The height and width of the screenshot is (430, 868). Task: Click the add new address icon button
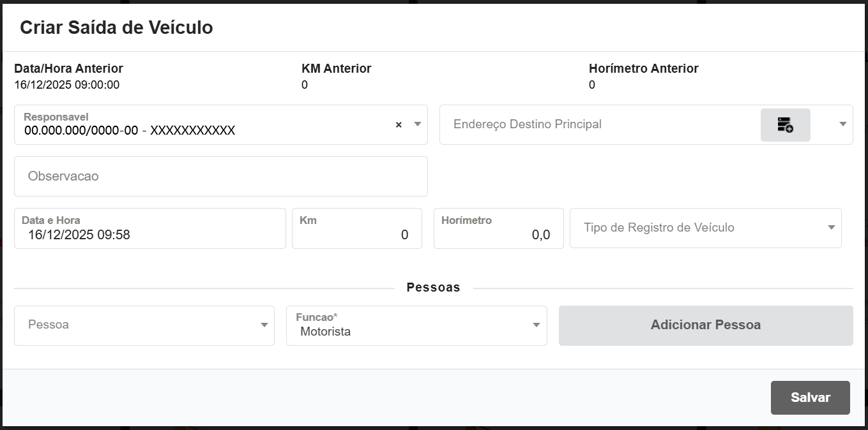785,125
